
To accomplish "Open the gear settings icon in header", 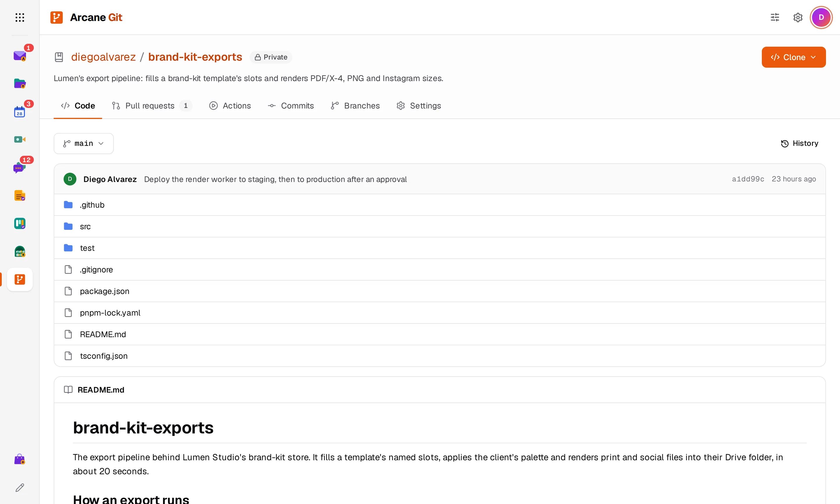I will pyautogui.click(x=797, y=17).
